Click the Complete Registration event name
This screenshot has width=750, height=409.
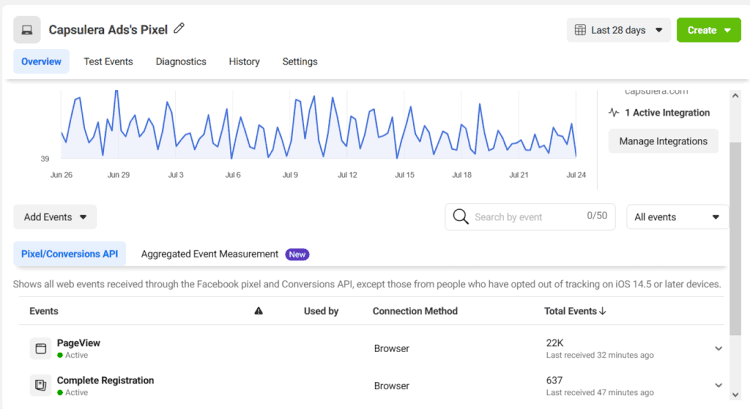click(105, 380)
